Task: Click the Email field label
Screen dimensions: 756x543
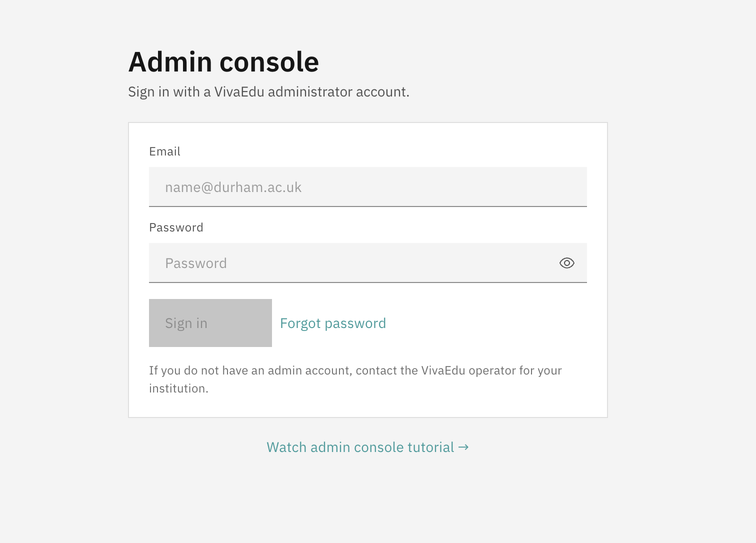Action: [x=164, y=151]
